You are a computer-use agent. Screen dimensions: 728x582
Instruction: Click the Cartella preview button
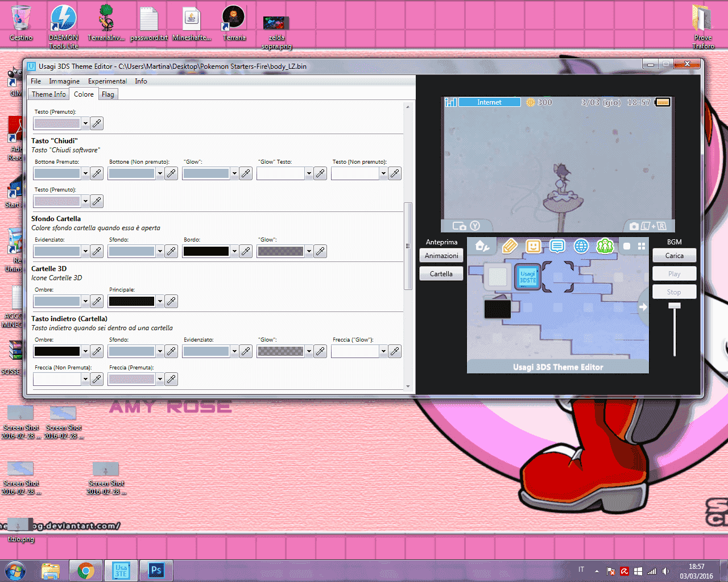click(441, 274)
